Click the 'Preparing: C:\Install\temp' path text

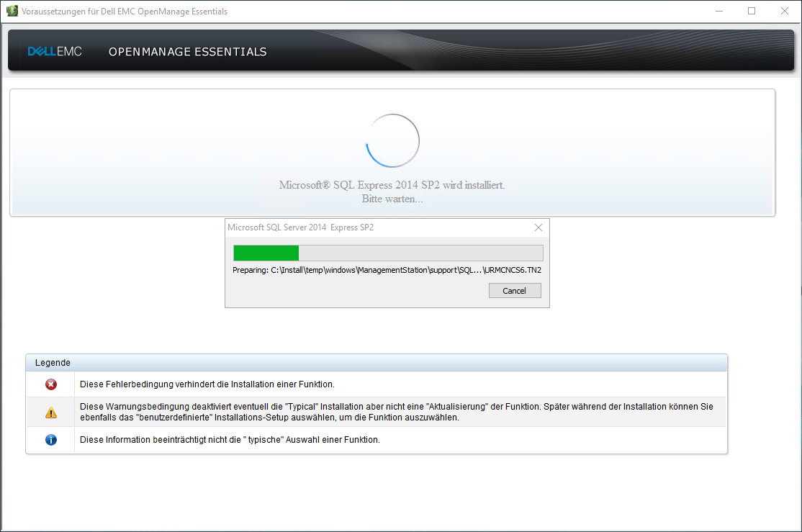pyautogui.click(x=387, y=270)
